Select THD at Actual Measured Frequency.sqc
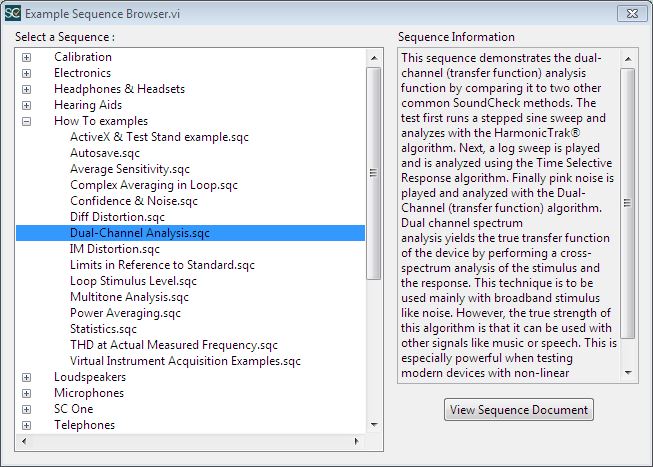The width and height of the screenshot is (653, 467). 174,345
